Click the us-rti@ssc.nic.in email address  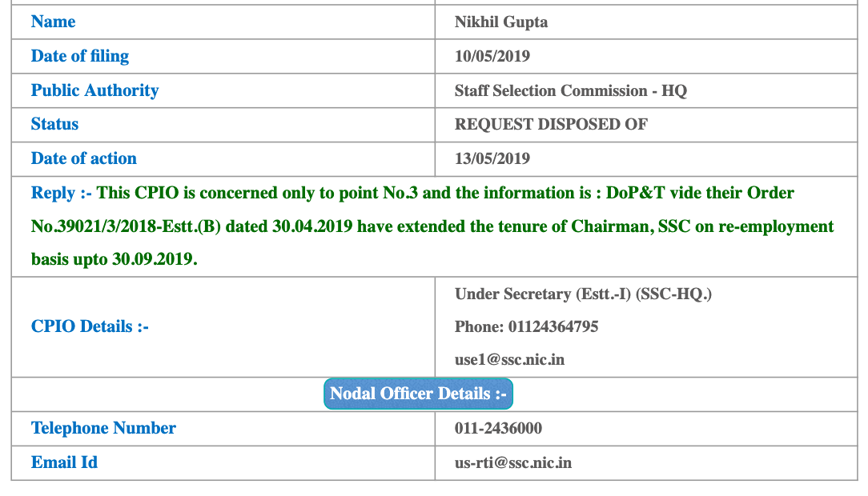click(512, 462)
